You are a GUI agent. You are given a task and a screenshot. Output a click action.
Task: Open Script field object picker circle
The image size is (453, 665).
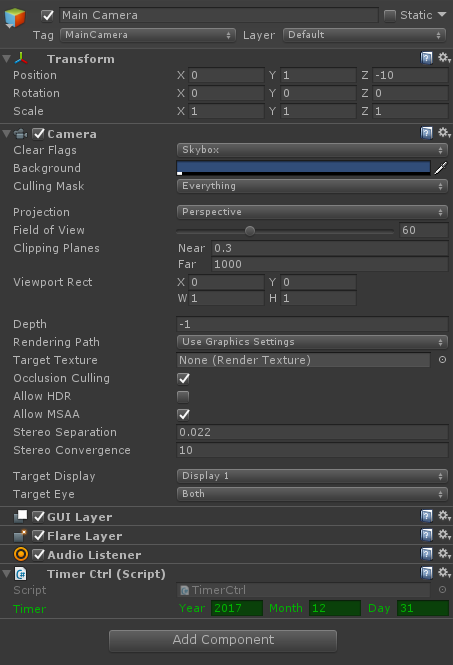442,590
